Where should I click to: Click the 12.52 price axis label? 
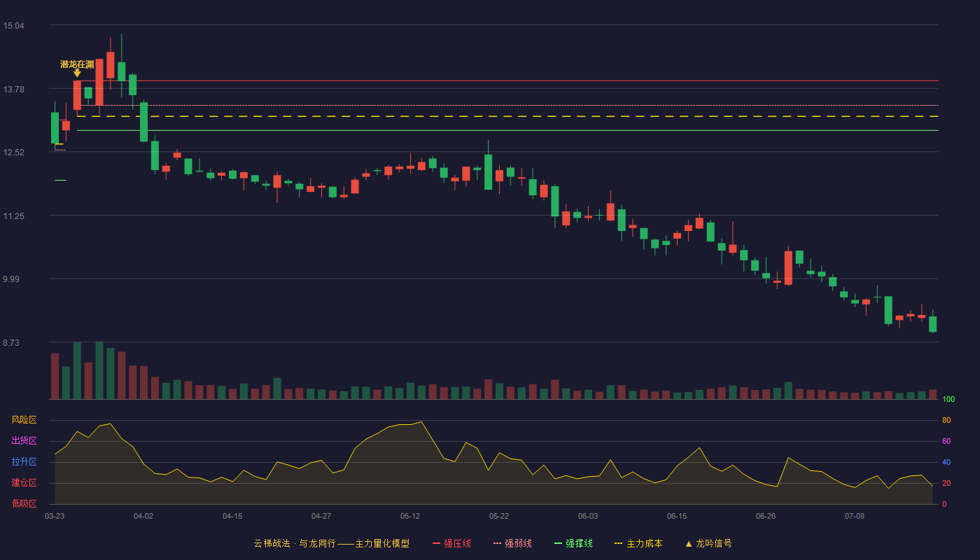(13, 153)
